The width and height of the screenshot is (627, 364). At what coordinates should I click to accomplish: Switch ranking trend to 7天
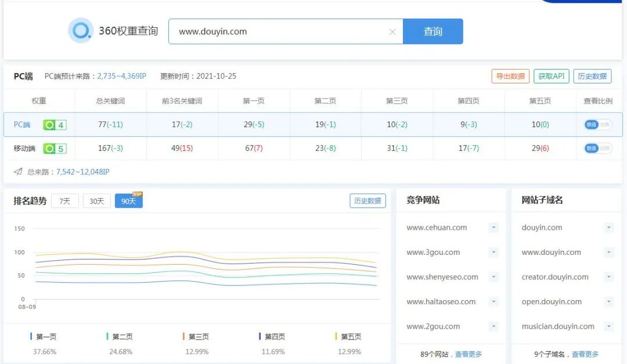coord(65,201)
